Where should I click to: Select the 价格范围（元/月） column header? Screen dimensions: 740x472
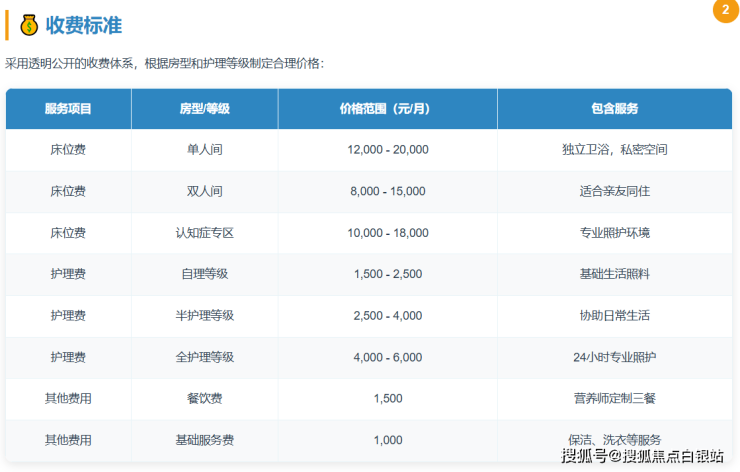coord(387,108)
